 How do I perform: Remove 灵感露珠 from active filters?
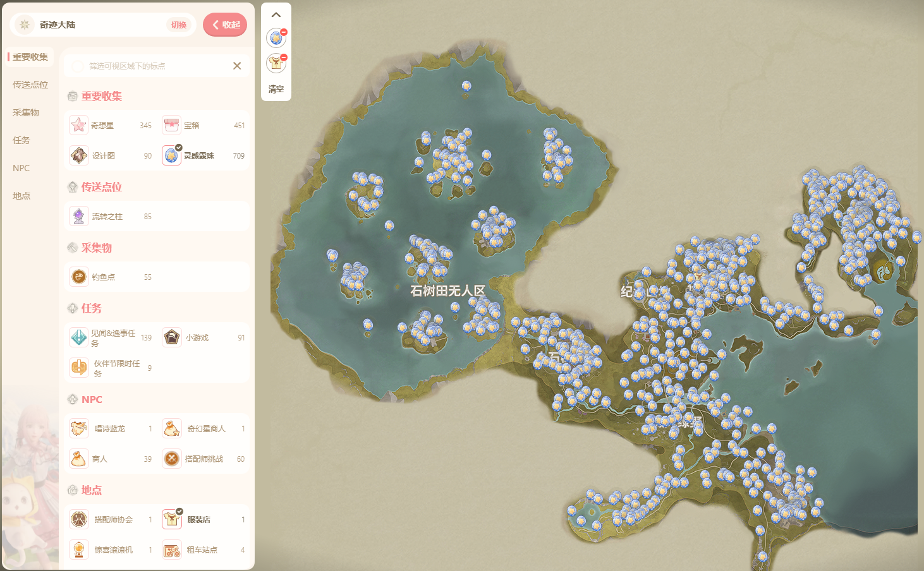(x=284, y=32)
